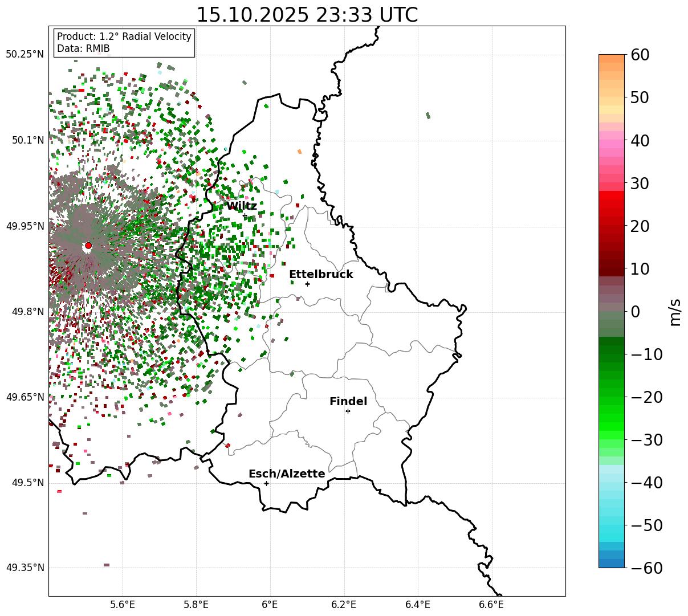Viewport: 688px width, 616px height.
Task: Click the 50.1°N latitude label
Action: pyautogui.click(x=27, y=140)
